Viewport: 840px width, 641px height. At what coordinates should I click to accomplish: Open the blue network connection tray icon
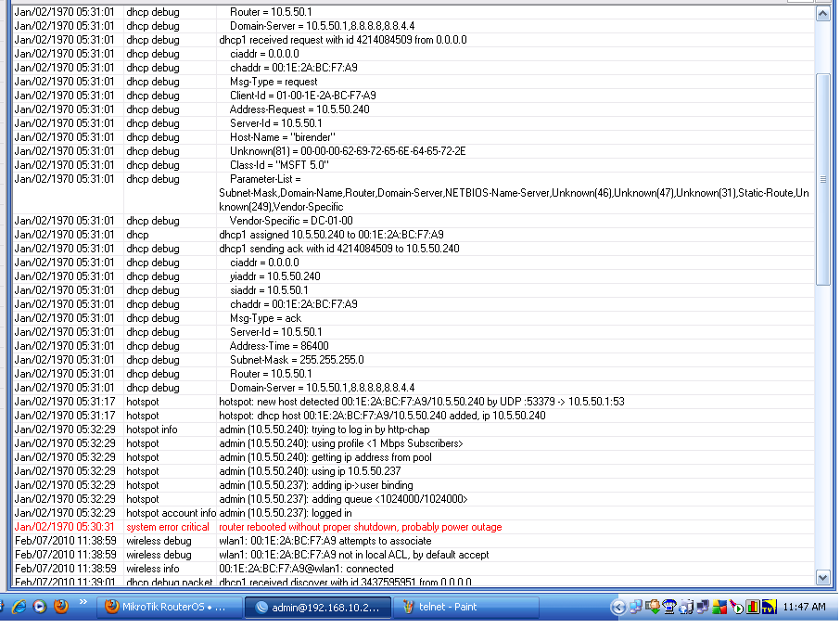click(x=635, y=608)
